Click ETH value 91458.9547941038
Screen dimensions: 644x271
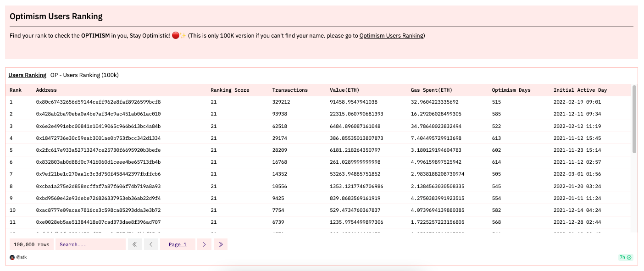[354, 102]
